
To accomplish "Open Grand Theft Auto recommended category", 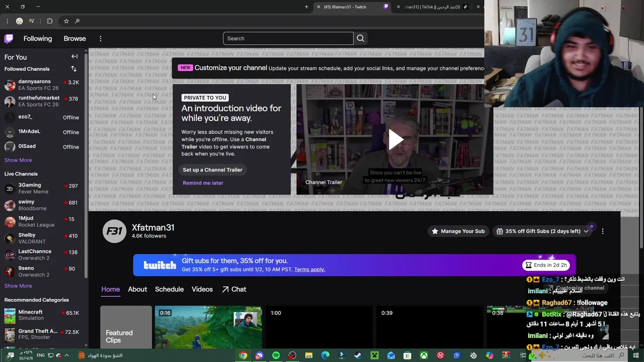I will 42,334.
